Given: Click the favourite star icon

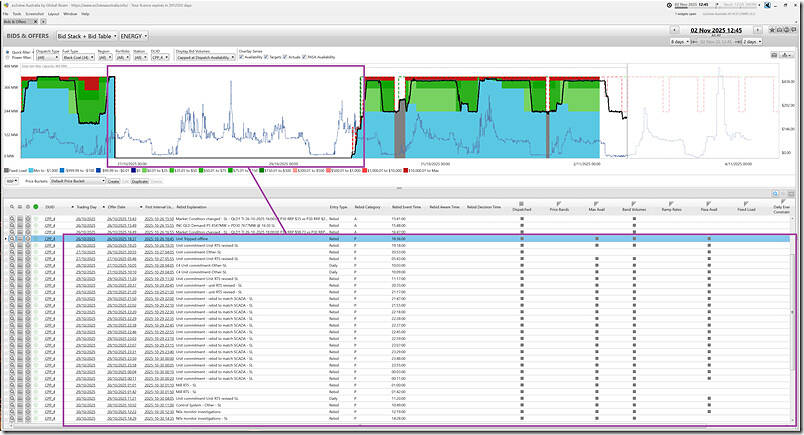Looking at the screenshot, I should [x=772, y=30].
